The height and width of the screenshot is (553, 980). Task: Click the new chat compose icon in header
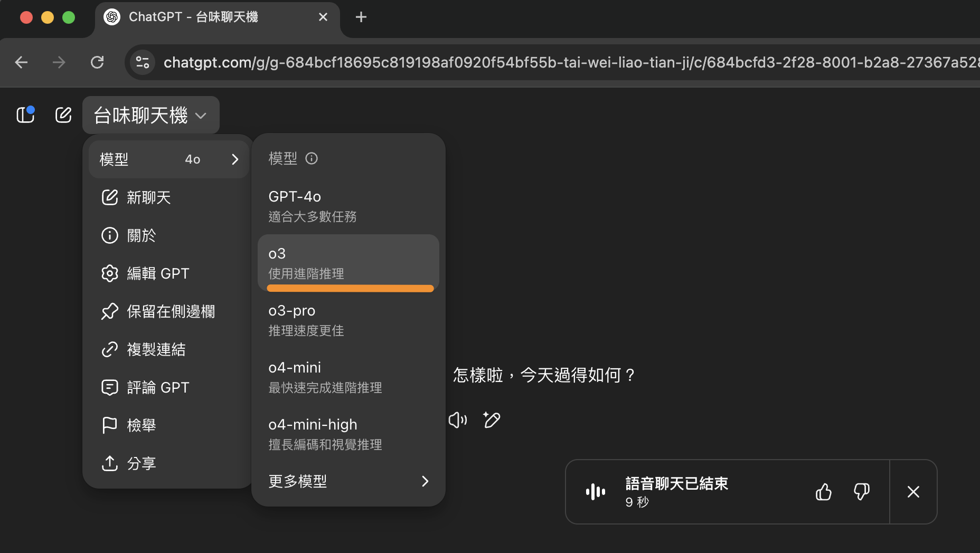63,115
